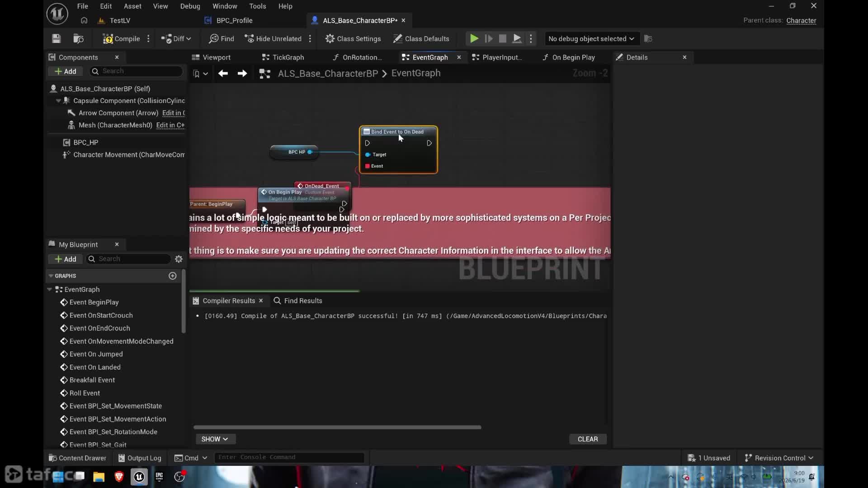The image size is (868, 488).
Task: Navigate forward in graph history
Action: pyautogui.click(x=242, y=73)
